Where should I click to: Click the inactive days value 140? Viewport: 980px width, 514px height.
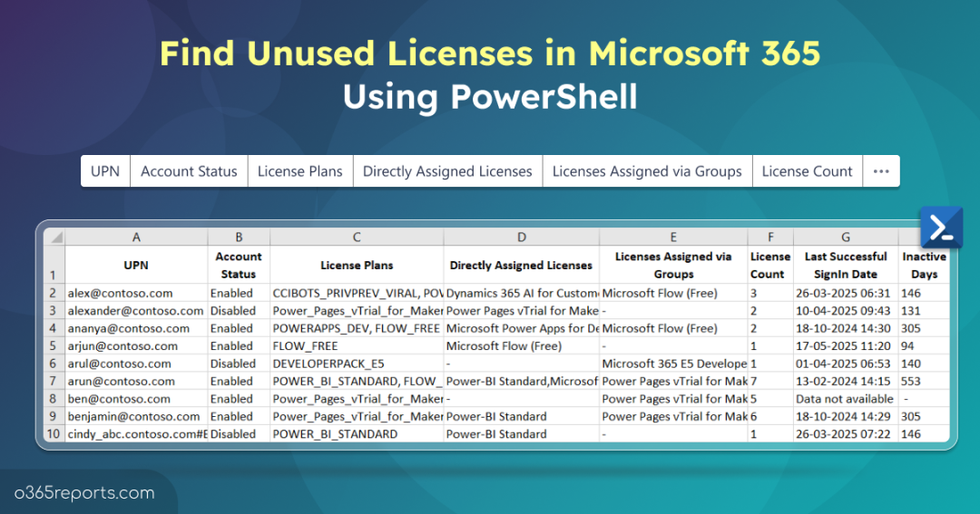(924, 364)
